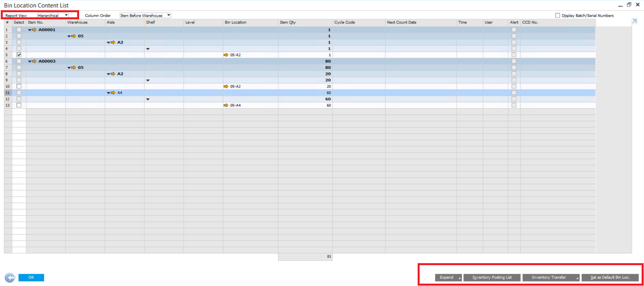Toggle the Alert checkbox in row 1
The width and height of the screenshot is (644, 286).
[514, 30]
